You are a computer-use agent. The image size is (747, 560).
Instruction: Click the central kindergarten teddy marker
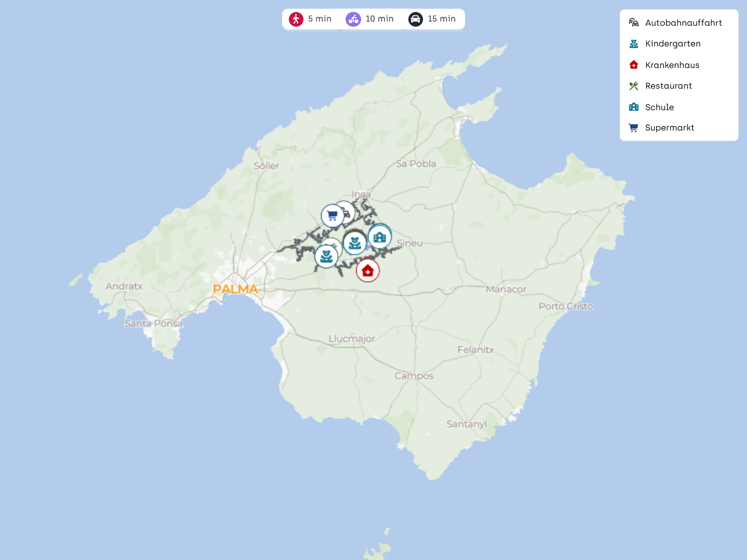click(355, 243)
